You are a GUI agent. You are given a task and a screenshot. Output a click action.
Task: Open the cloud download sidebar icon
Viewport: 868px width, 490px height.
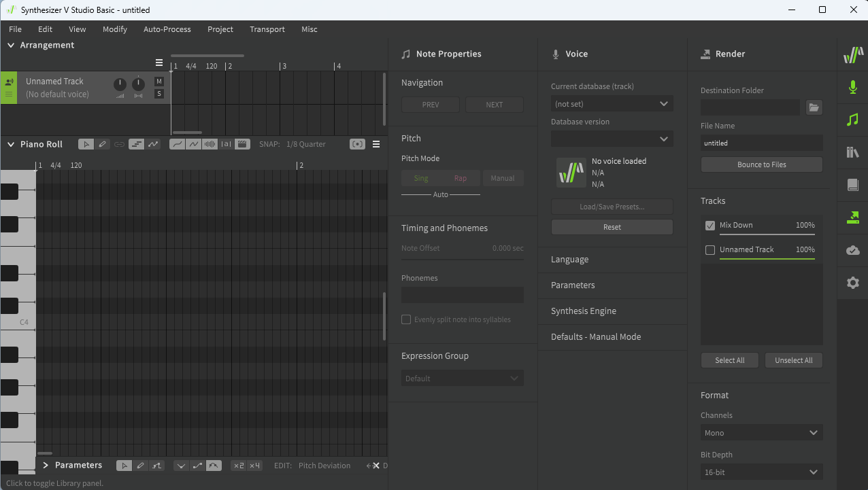click(x=853, y=250)
